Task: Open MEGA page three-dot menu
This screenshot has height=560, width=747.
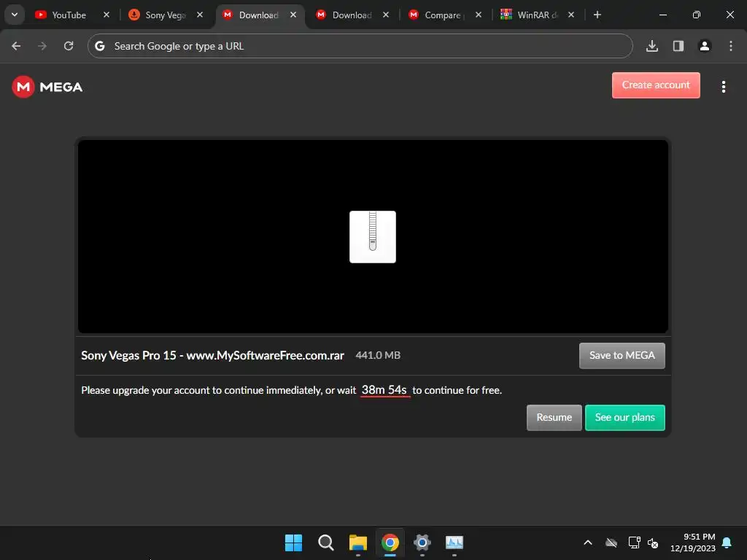Action: point(723,87)
